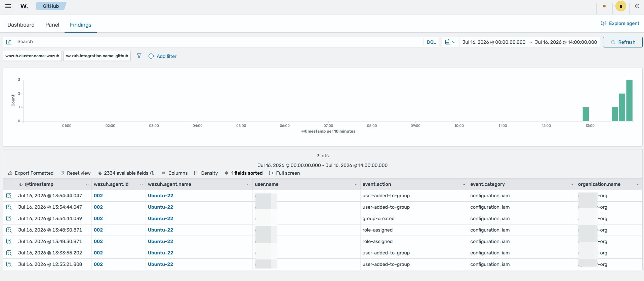The height and width of the screenshot is (281, 644).
Task: Open the 1 fields sorted menu
Action: pos(244,173)
